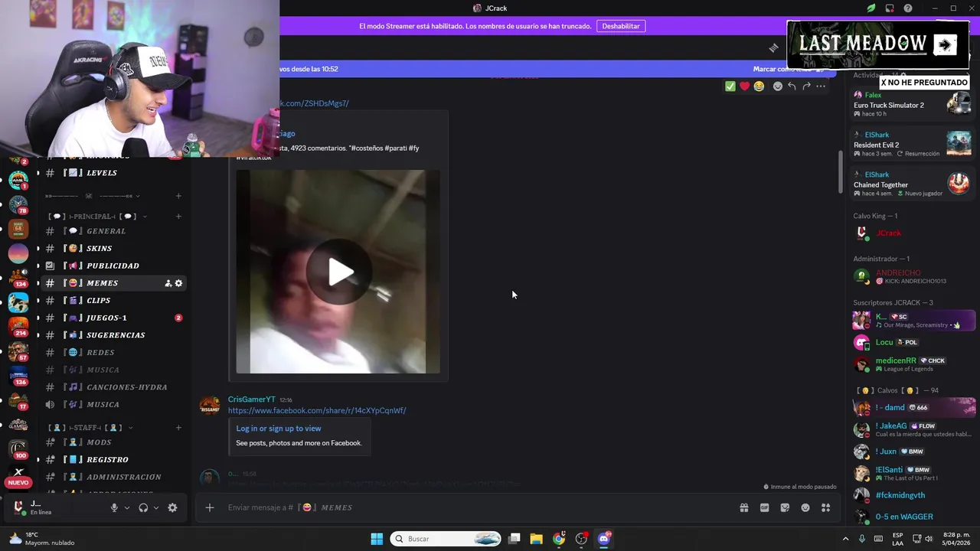
Task: Add a channel to the PRINCIPAL category
Action: point(178,217)
